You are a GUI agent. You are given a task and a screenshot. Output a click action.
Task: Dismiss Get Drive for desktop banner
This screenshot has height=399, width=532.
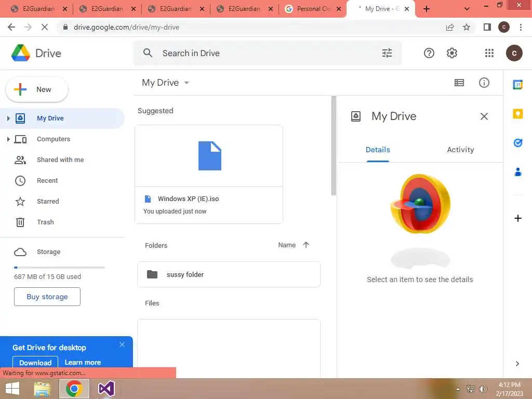[x=122, y=344]
